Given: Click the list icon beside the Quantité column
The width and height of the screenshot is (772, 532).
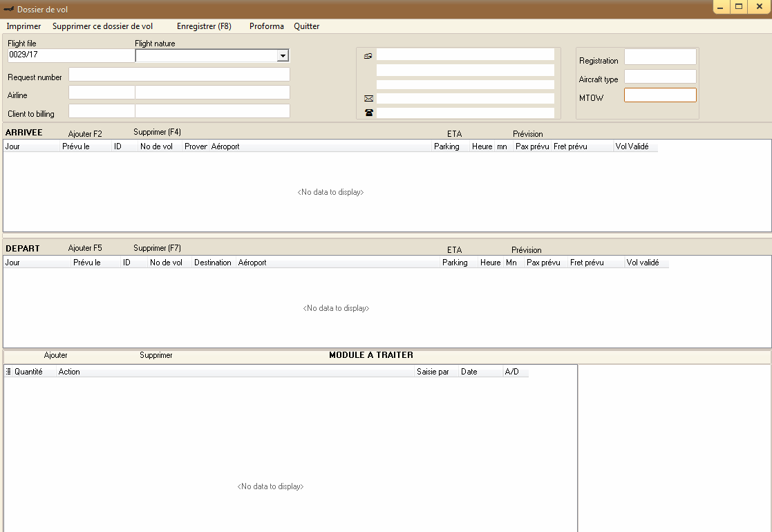Looking at the screenshot, I should 8,372.
